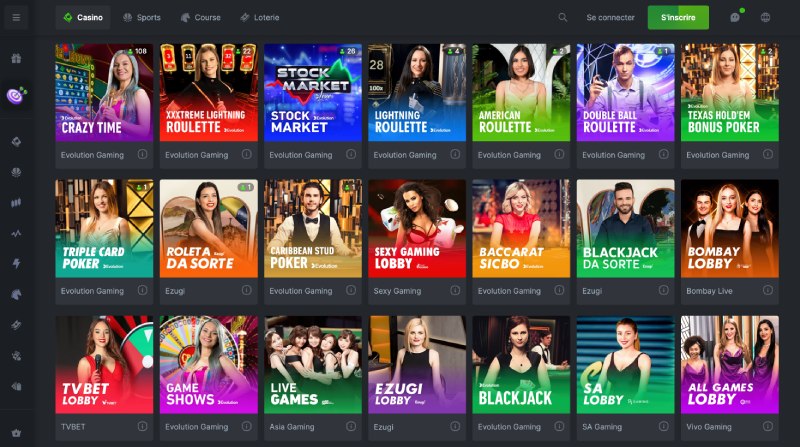800x447 pixels.
Task: Click the Se connecter link
Action: 610,17
